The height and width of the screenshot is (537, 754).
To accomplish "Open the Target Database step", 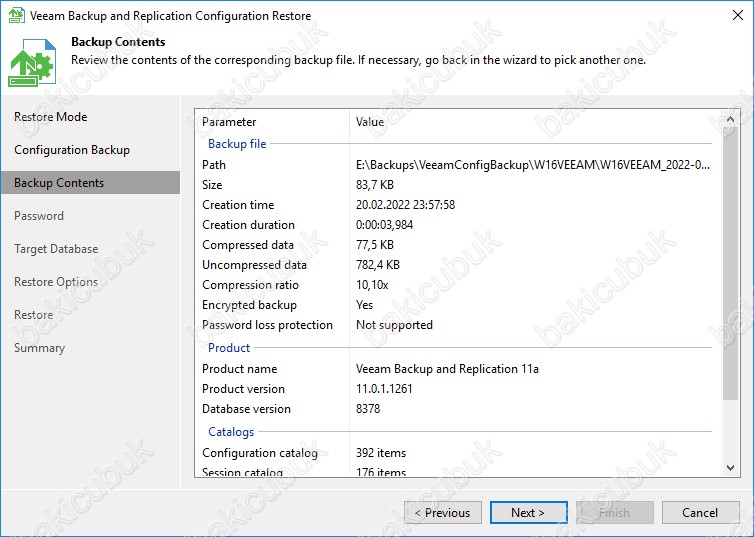I will point(56,249).
